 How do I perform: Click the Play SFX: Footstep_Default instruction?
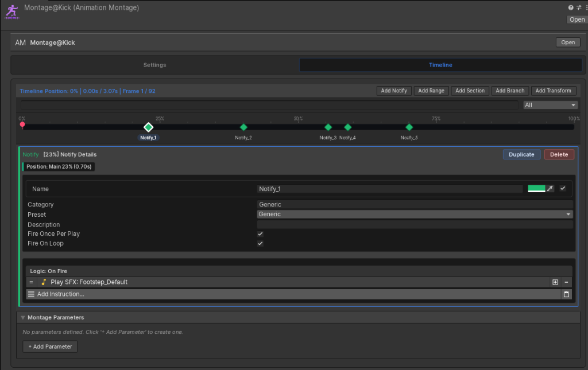point(89,282)
